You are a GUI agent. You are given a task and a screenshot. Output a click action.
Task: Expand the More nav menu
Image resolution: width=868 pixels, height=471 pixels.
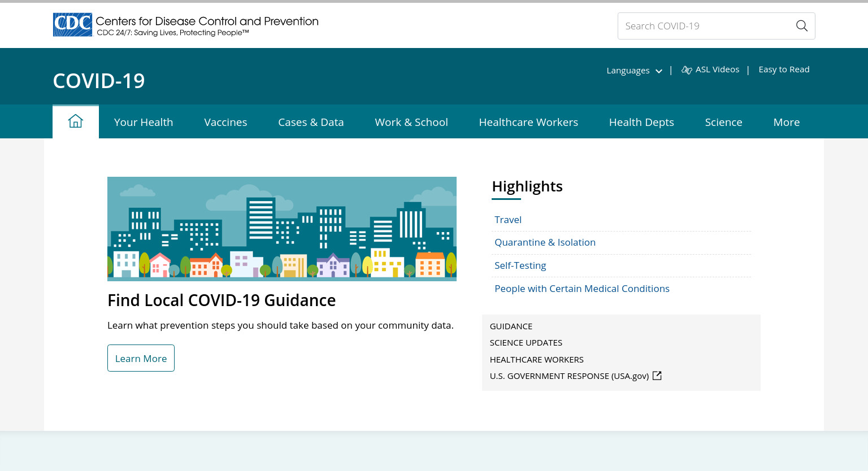click(x=787, y=122)
